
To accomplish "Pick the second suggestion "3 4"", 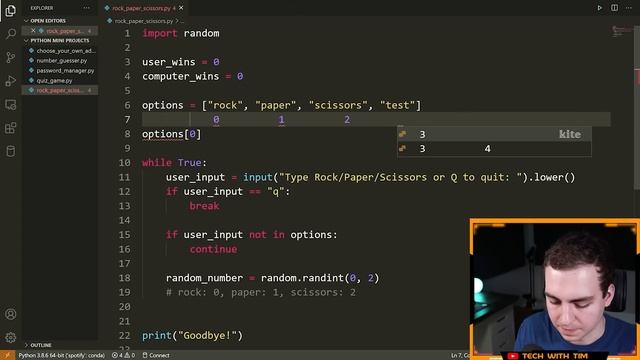I will 494,149.
